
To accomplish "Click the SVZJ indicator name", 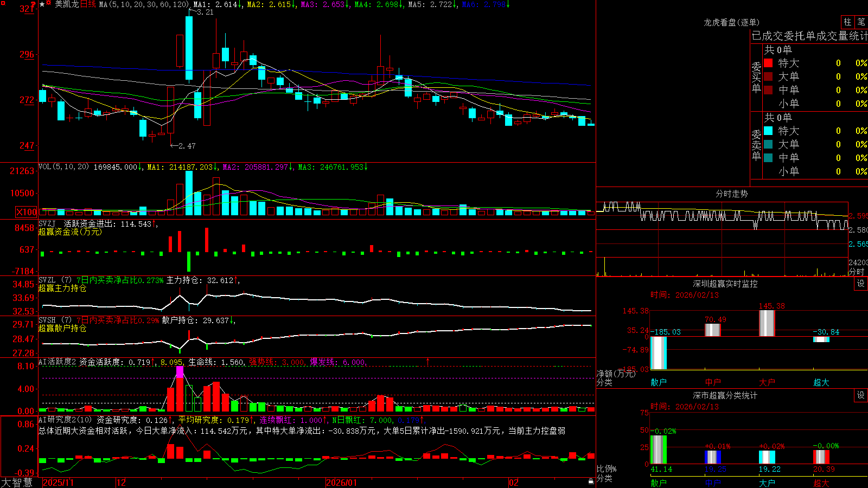I will pyautogui.click(x=47, y=224).
